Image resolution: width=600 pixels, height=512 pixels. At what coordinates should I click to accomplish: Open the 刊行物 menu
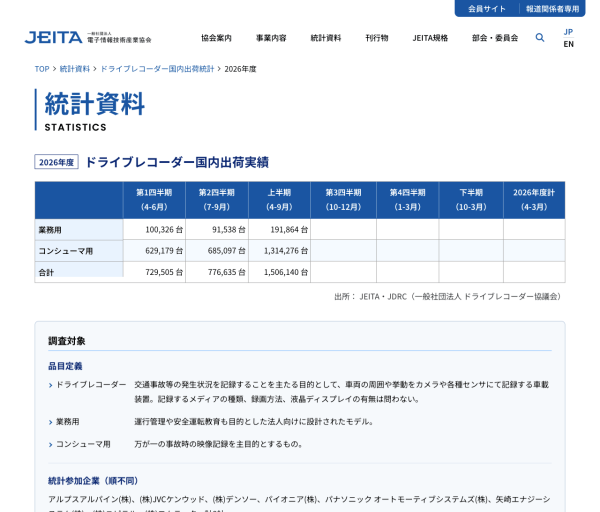377,38
